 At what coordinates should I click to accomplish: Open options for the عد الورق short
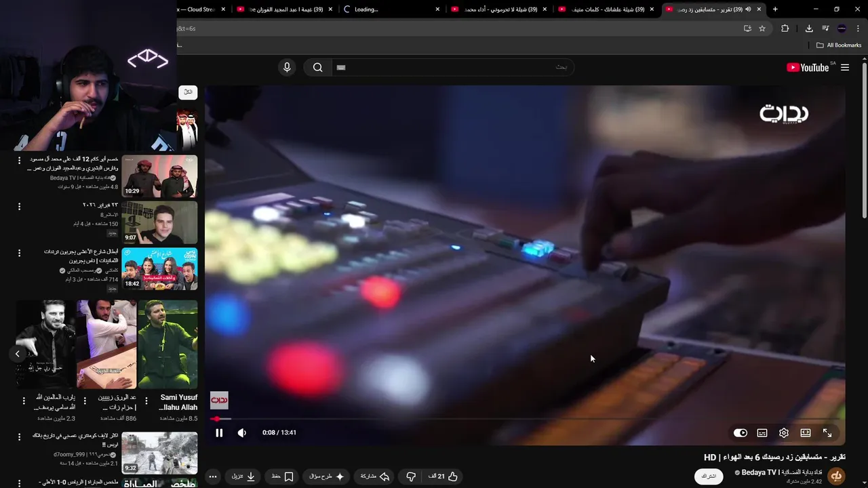coord(85,401)
